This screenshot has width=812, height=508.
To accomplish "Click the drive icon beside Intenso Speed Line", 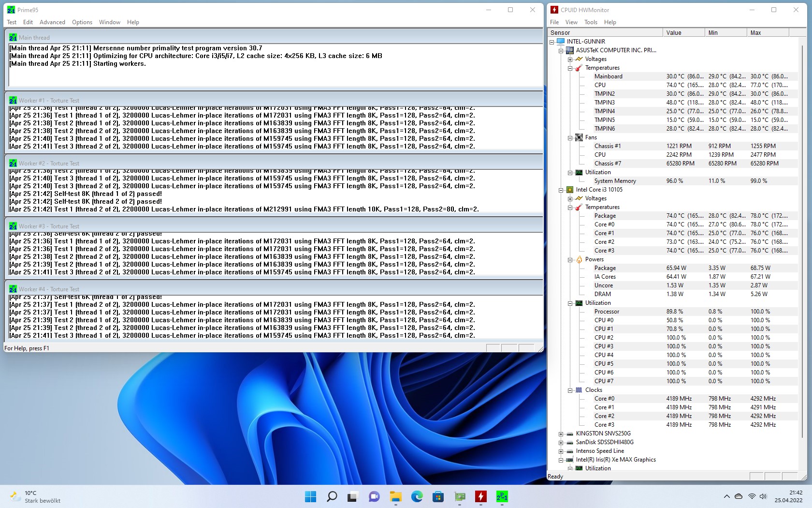I will 570,451.
